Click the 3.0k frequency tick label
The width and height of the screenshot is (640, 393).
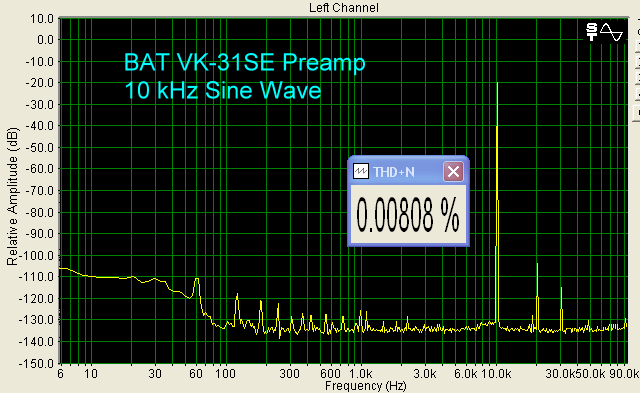[425, 373]
